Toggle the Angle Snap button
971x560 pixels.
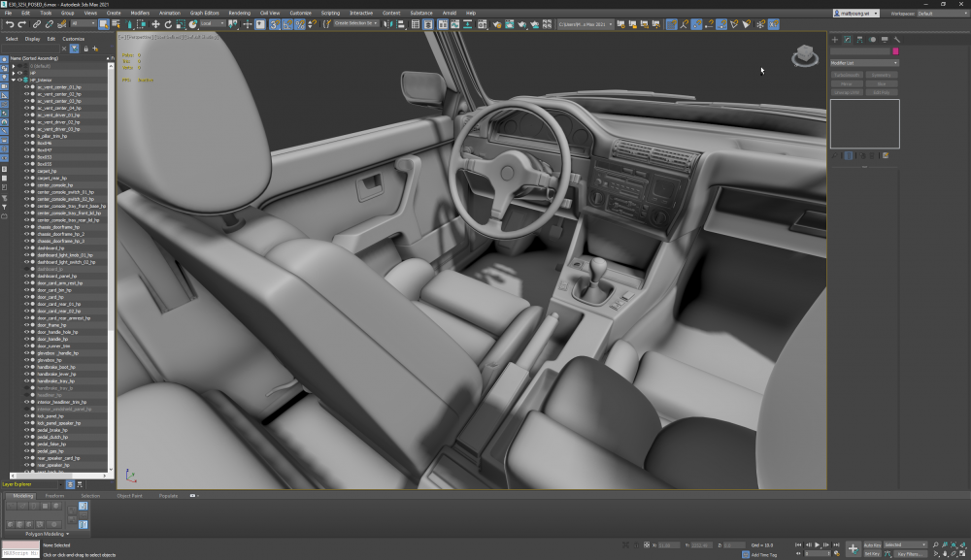(287, 24)
